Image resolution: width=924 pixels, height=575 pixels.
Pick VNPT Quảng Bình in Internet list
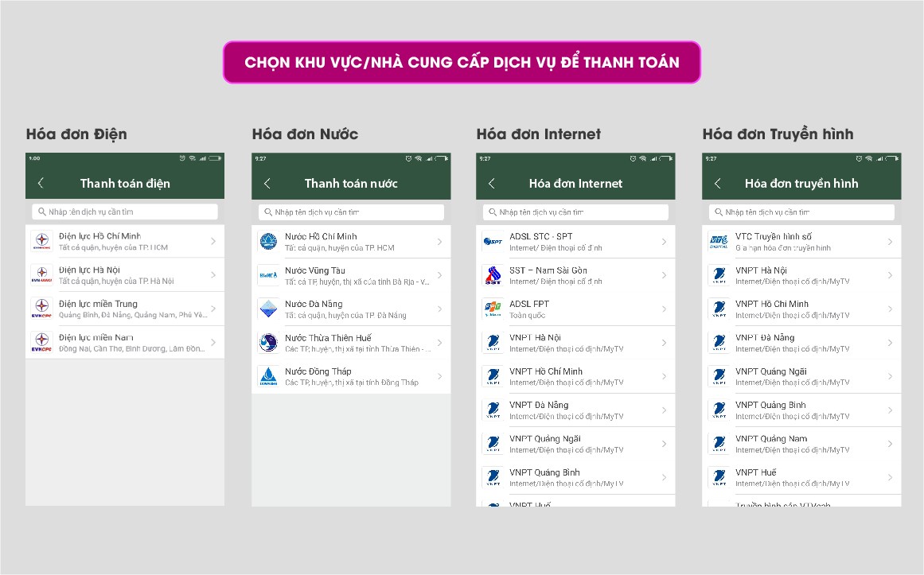click(575, 477)
